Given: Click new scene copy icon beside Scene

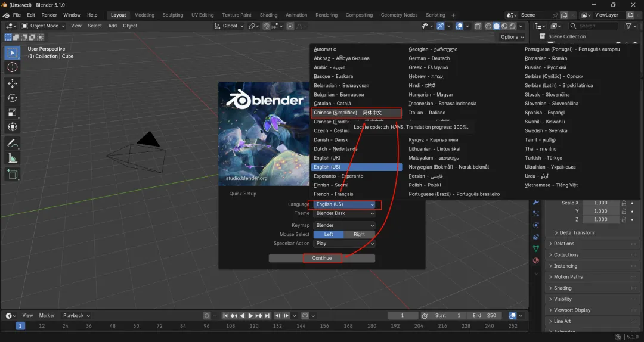Looking at the screenshot, I should 564,15.
